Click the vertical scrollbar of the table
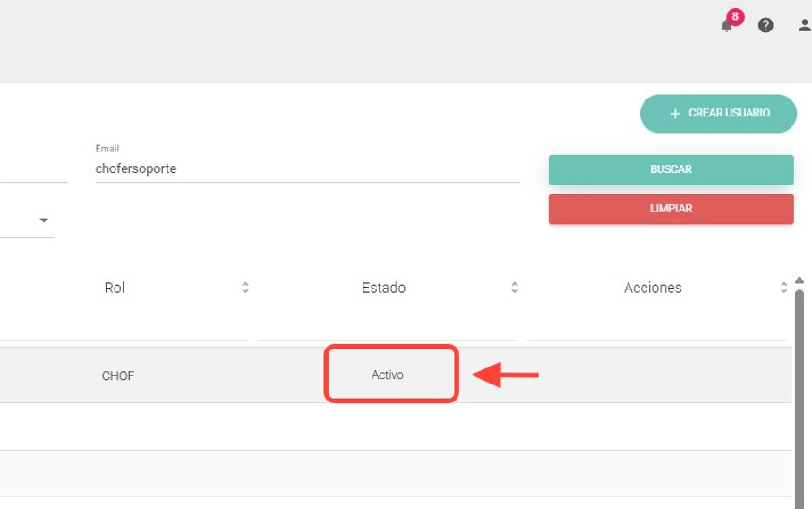This screenshot has width=812, height=509. (x=799, y=394)
